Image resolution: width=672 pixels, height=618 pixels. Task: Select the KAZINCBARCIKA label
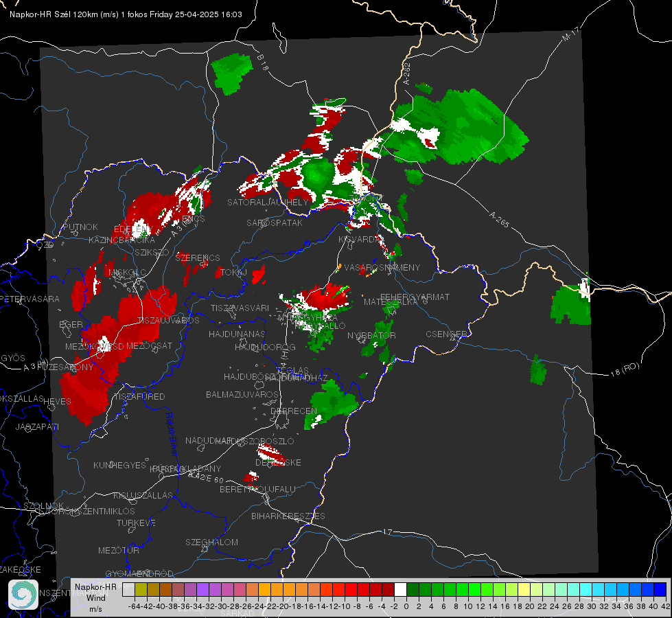point(121,240)
